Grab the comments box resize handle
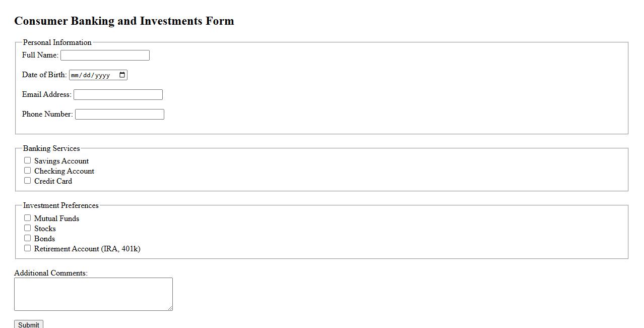Viewport: 644px width, 328px height. [x=170, y=308]
